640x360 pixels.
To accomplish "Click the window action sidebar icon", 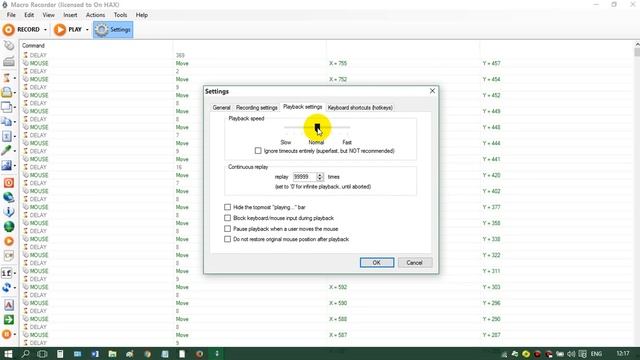I will point(7,107).
